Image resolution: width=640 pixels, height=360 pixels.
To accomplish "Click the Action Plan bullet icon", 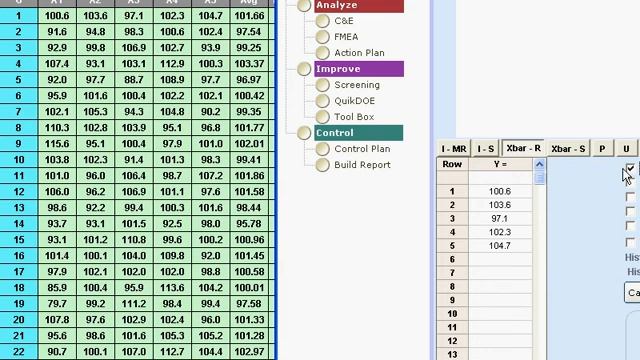I will click(x=322, y=53).
